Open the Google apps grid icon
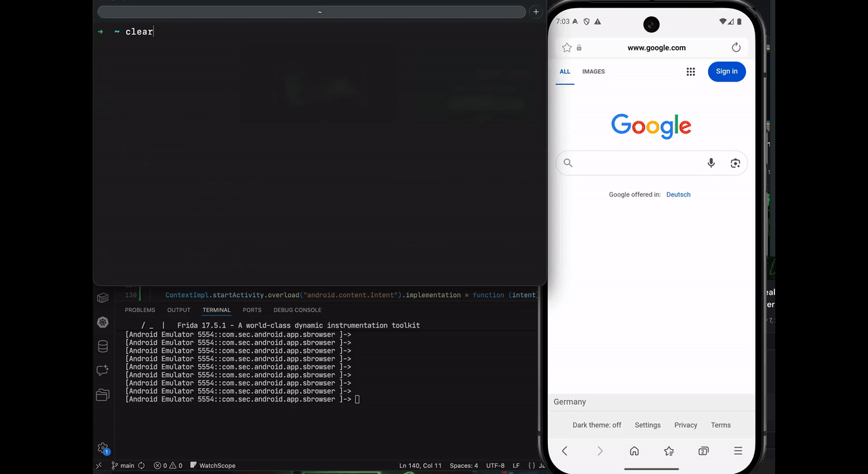Image resolution: width=868 pixels, height=474 pixels. (x=690, y=72)
